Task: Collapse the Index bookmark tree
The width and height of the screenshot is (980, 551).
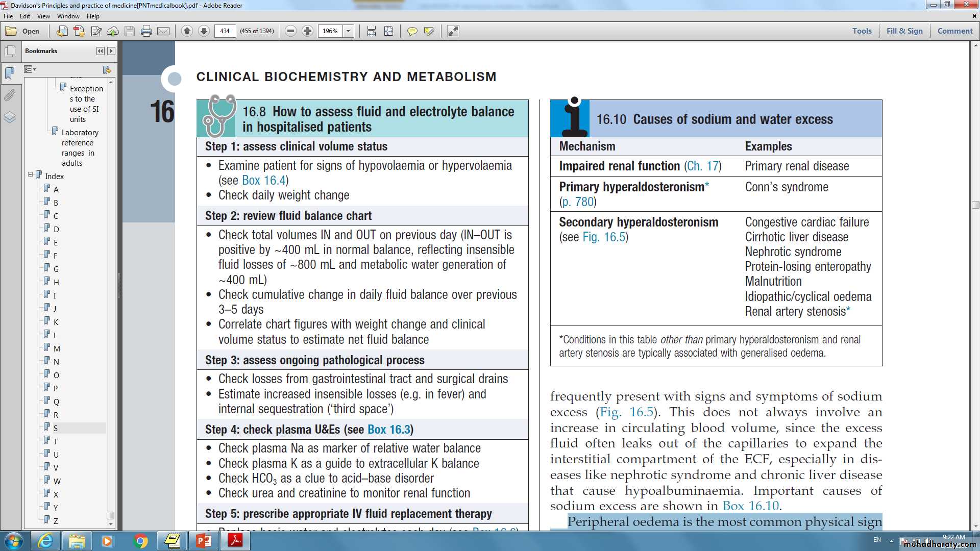Action: coord(30,174)
